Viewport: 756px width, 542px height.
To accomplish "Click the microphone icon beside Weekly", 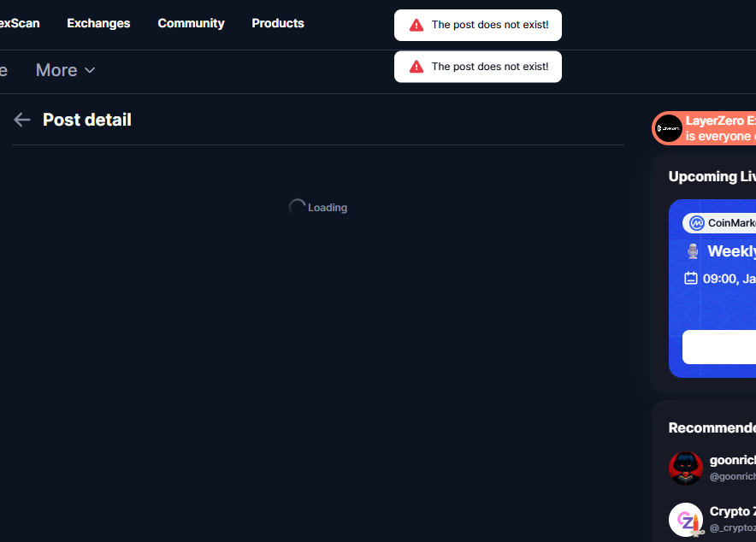I will (x=693, y=251).
